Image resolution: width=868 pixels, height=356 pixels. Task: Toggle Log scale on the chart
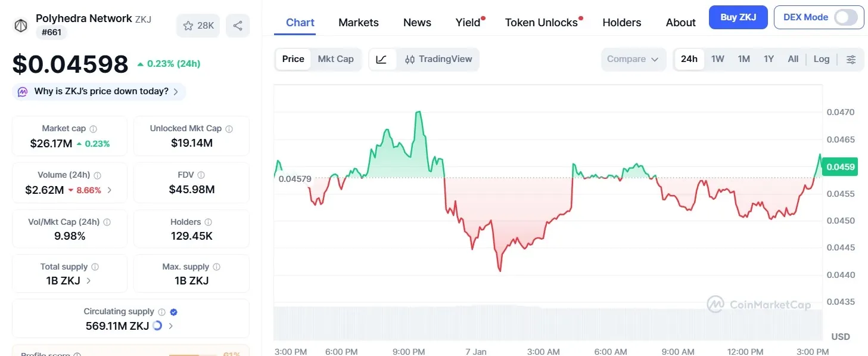click(821, 59)
